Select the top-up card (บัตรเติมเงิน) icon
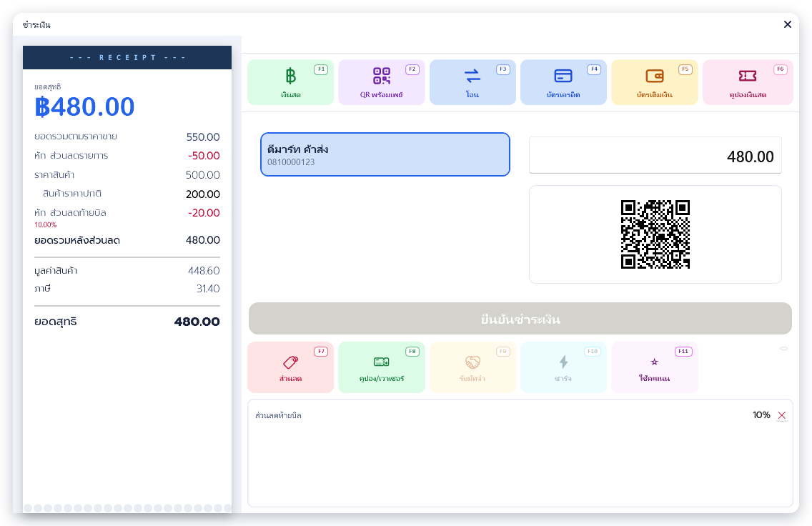Screen dimensions: 812x526 [655, 76]
